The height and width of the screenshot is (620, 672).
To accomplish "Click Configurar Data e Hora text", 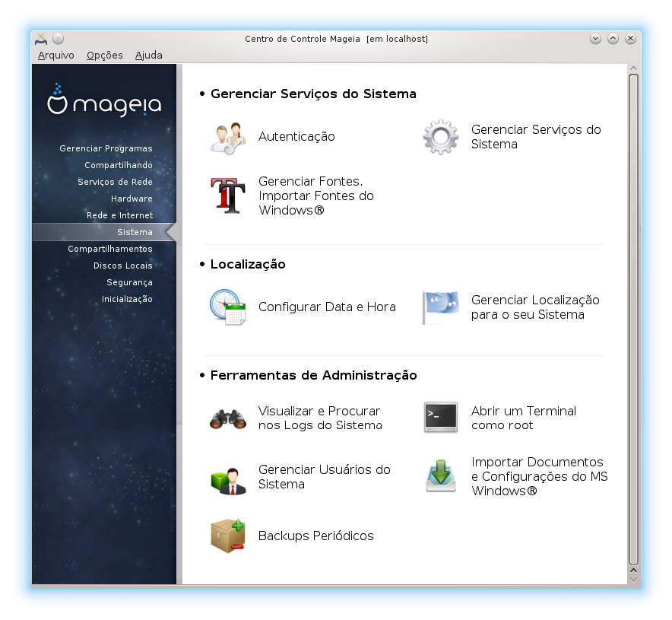I will (x=327, y=307).
